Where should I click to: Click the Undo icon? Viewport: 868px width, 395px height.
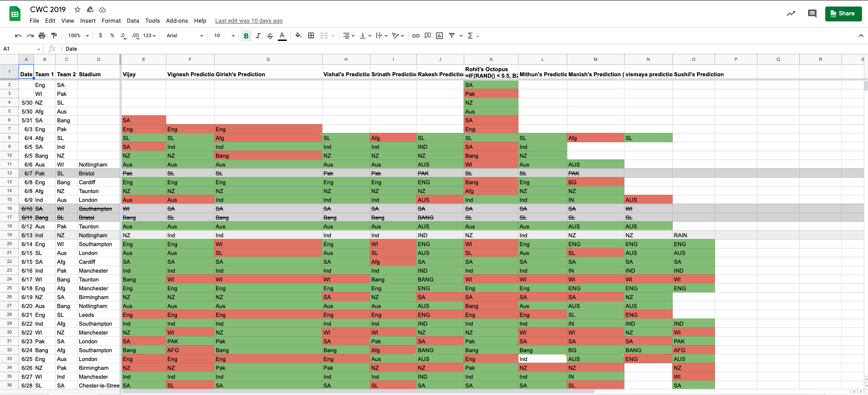(18, 36)
